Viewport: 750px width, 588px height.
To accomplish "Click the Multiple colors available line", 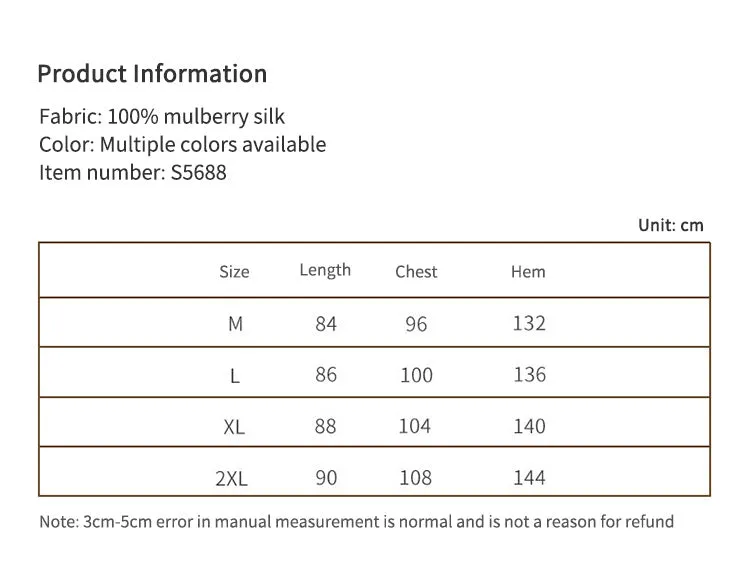I will (x=182, y=144).
